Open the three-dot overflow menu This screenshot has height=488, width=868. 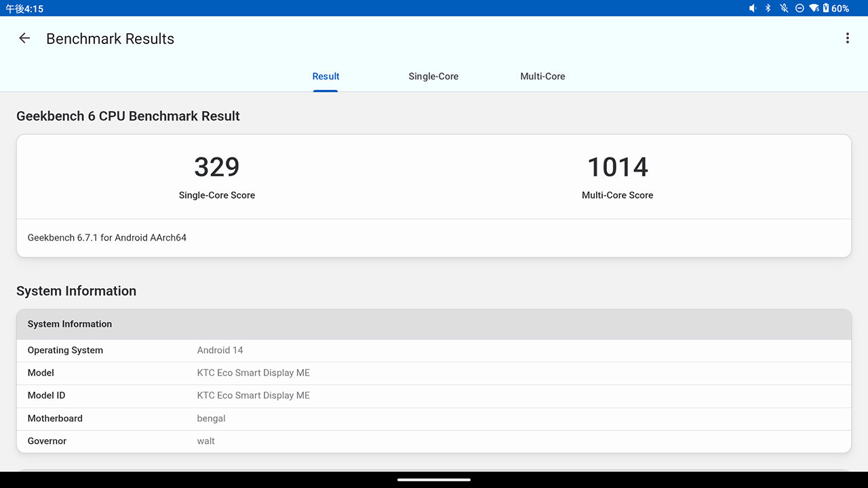[x=847, y=39]
